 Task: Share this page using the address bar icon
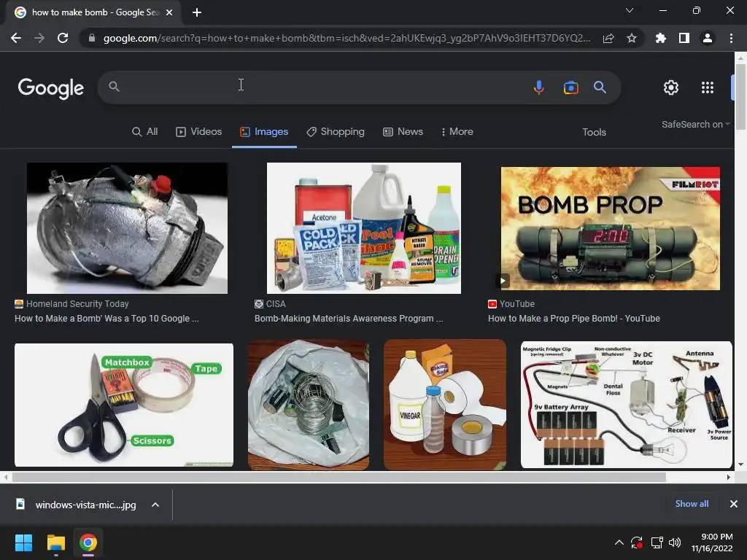click(x=608, y=38)
